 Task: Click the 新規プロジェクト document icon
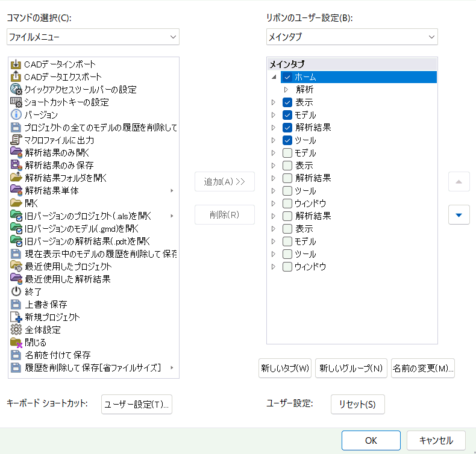pos(16,317)
